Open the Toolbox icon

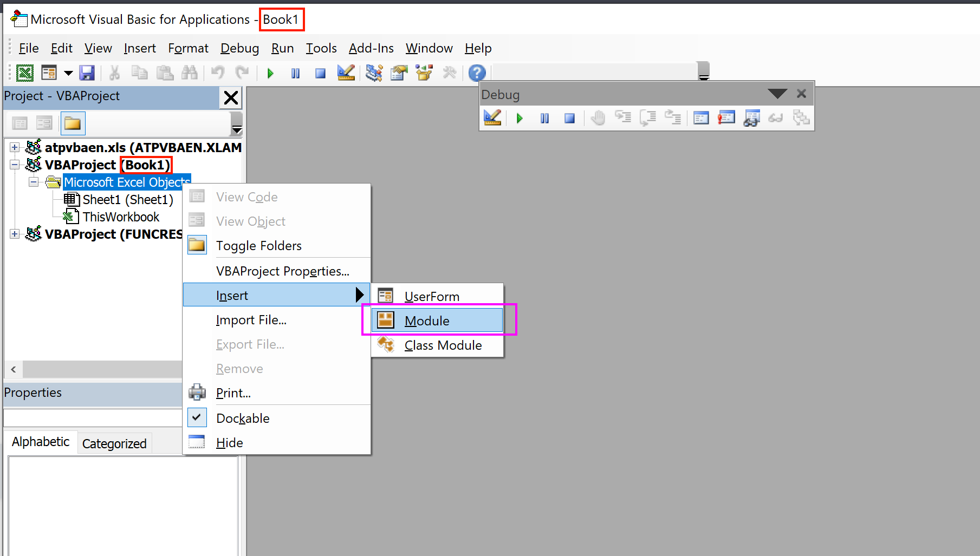[449, 73]
